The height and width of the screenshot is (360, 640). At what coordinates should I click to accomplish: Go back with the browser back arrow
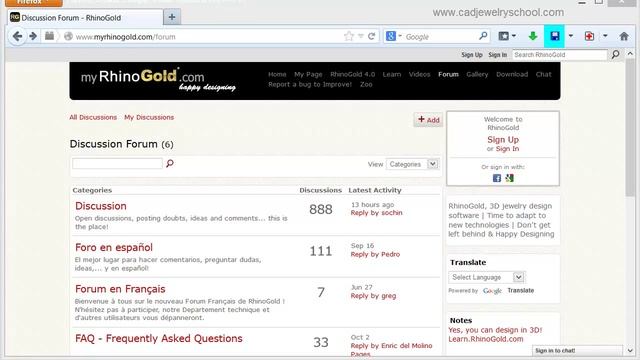click(x=17, y=36)
